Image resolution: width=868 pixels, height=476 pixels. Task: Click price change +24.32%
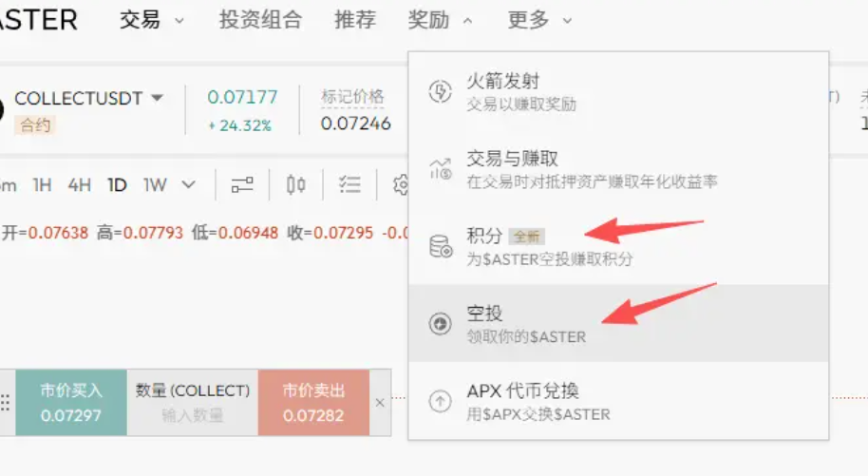pyautogui.click(x=239, y=125)
